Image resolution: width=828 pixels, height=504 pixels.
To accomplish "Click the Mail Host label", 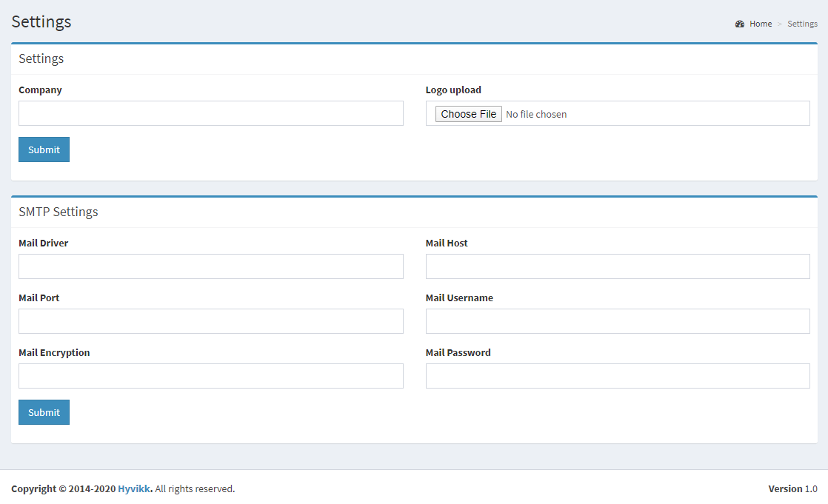I will tap(447, 243).
